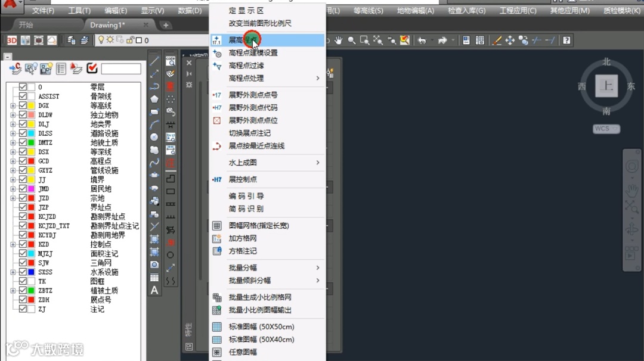Click the 图幅网格 grid icon
The height and width of the screenshot is (361, 644).
click(217, 225)
